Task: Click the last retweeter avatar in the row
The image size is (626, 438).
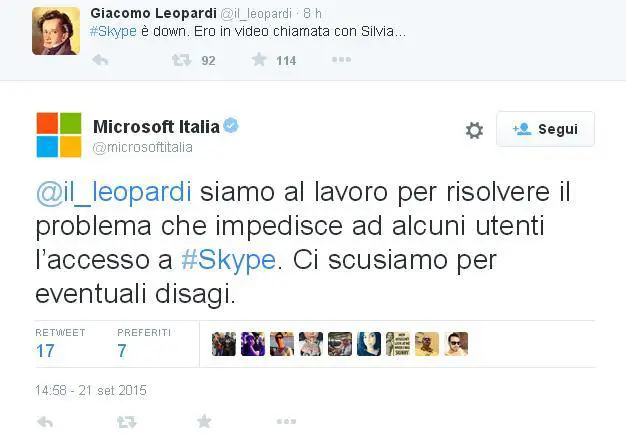Action: click(456, 344)
